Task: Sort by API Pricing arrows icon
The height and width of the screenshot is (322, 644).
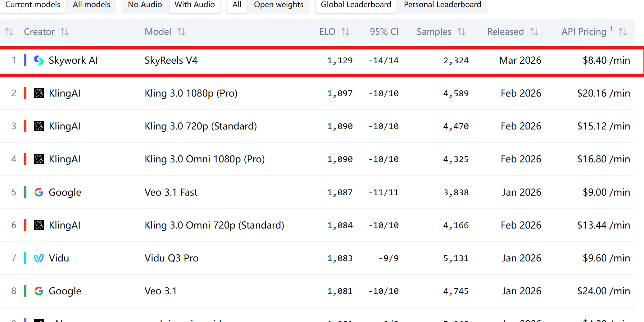Action: point(623,32)
